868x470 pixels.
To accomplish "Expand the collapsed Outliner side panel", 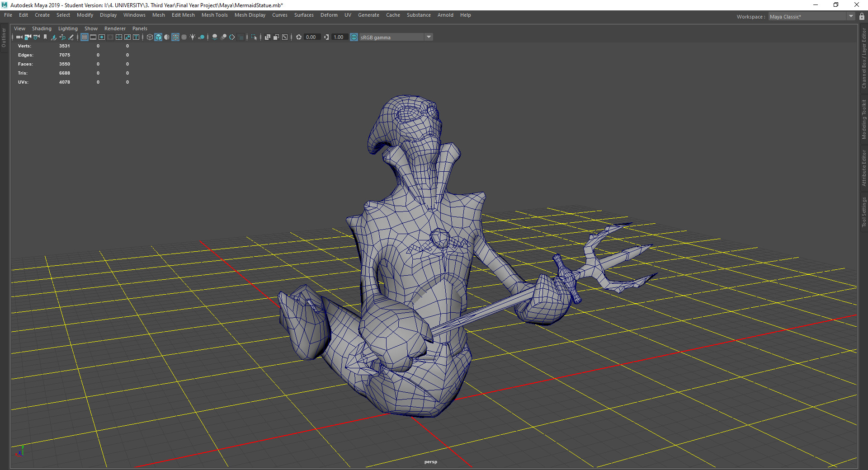I will tap(4, 38).
